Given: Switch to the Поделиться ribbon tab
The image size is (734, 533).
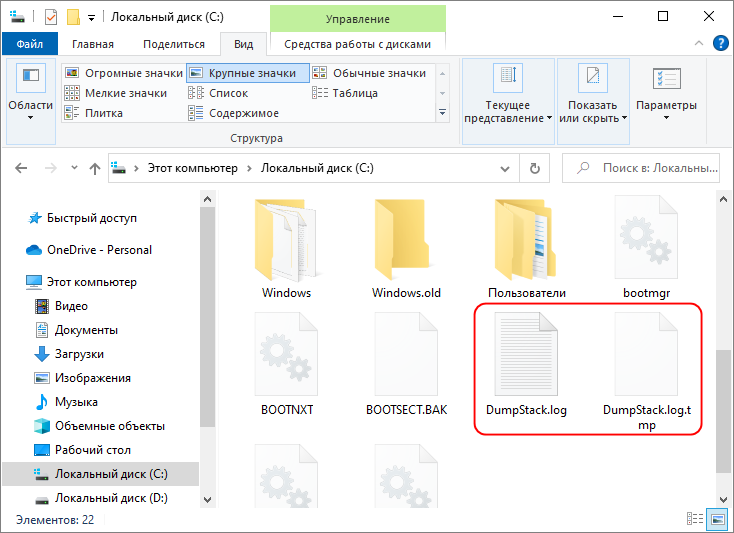Looking at the screenshot, I should (x=174, y=44).
